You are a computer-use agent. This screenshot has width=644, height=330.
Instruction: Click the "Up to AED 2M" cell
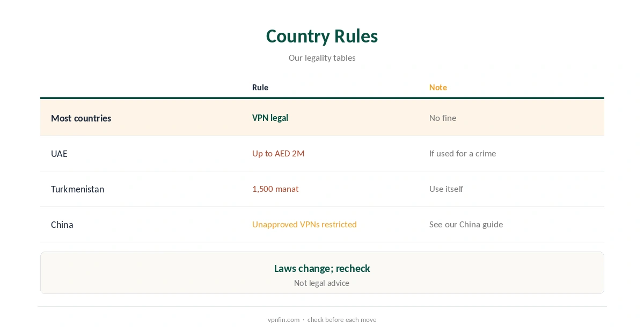(x=278, y=154)
